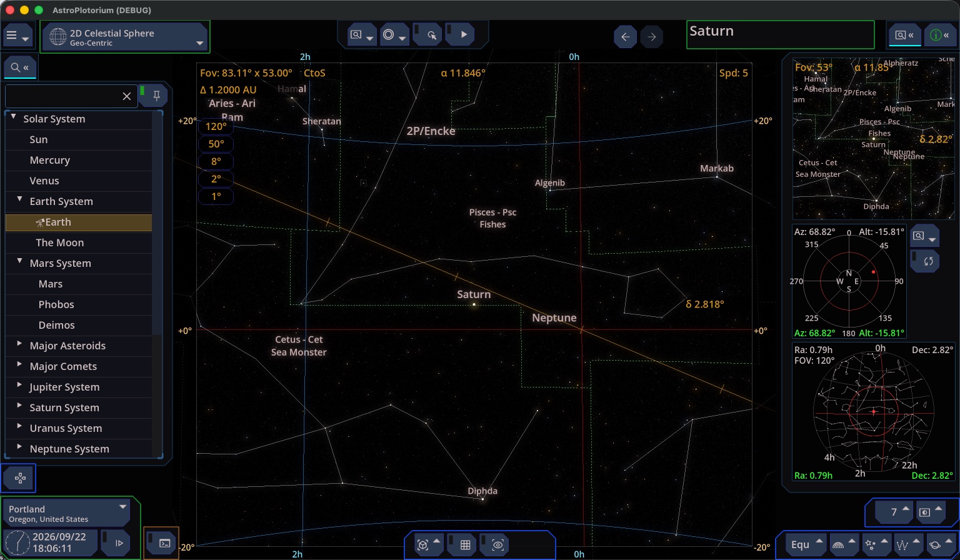This screenshot has width=960, height=560.
Task: Open the main hamburger menu
Action: coord(17,36)
